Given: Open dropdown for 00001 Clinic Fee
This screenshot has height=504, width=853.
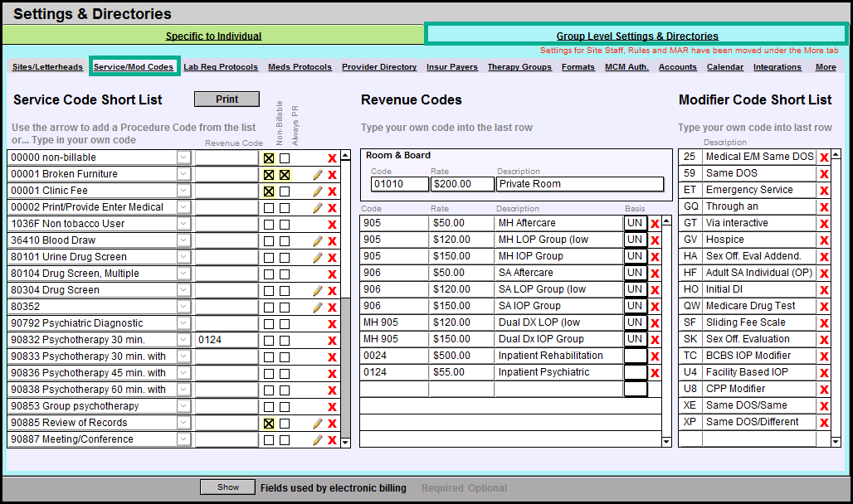Looking at the screenshot, I should (183, 191).
